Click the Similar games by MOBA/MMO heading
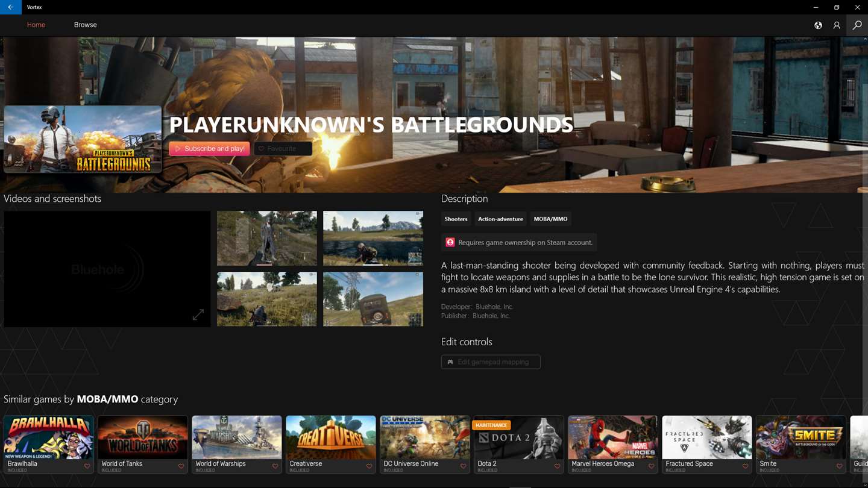This screenshot has height=488, width=868. (x=90, y=399)
